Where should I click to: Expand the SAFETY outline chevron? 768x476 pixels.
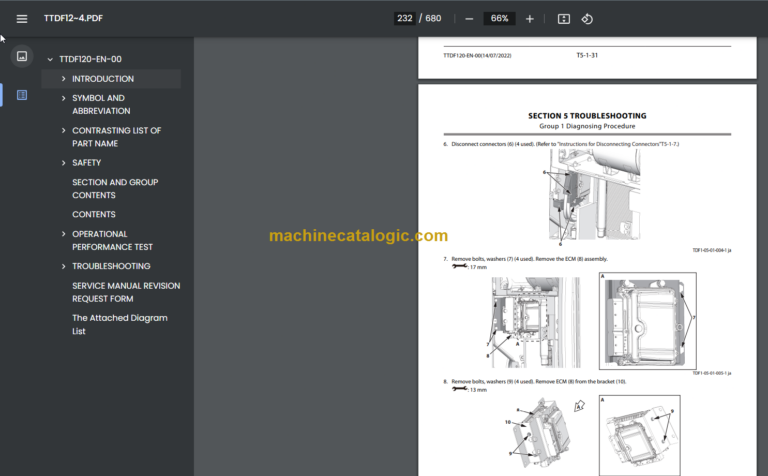tap(64, 163)
